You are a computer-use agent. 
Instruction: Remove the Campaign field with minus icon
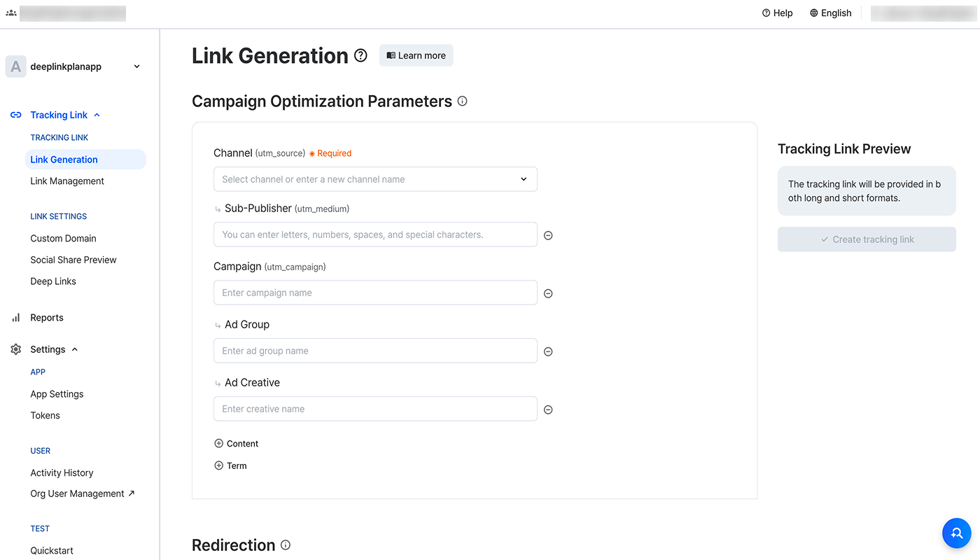(x=548, y=294)
